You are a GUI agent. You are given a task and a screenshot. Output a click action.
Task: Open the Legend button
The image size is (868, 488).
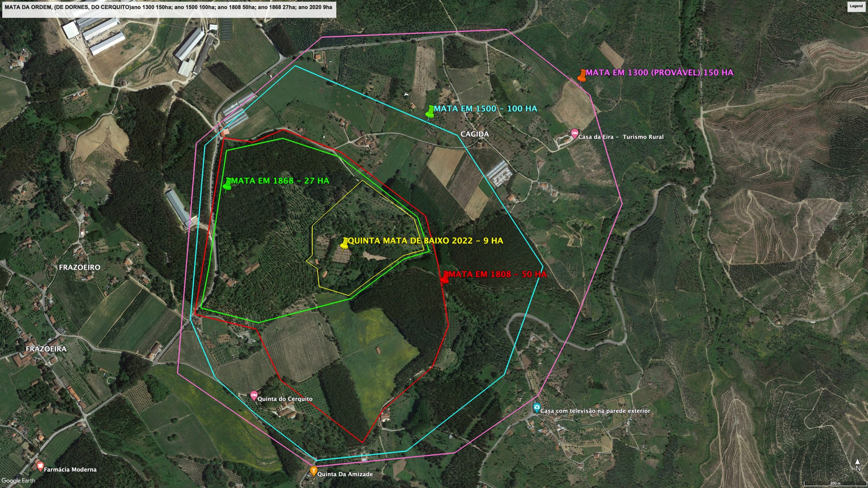click(x=856, y=6)
